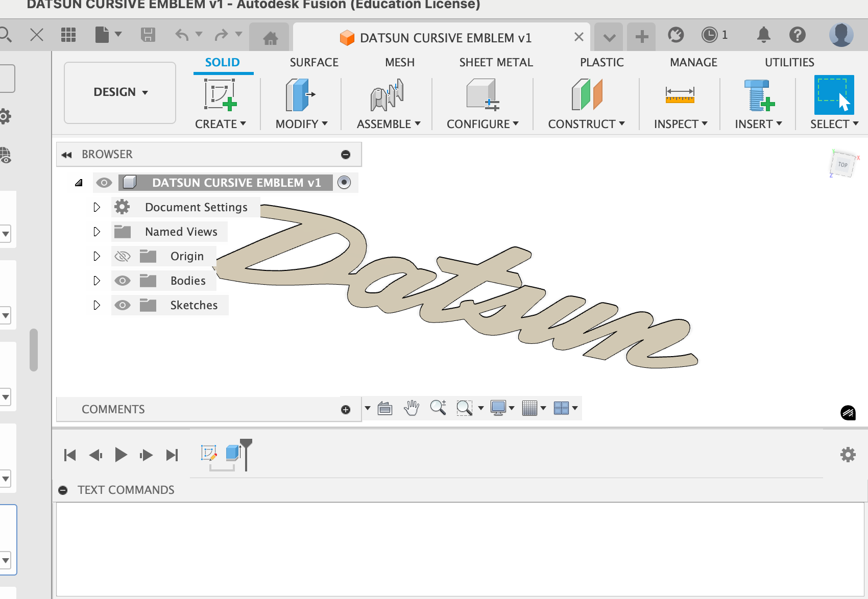Select the Pan hand tool

pyautogui.click(x=412, y=408)
